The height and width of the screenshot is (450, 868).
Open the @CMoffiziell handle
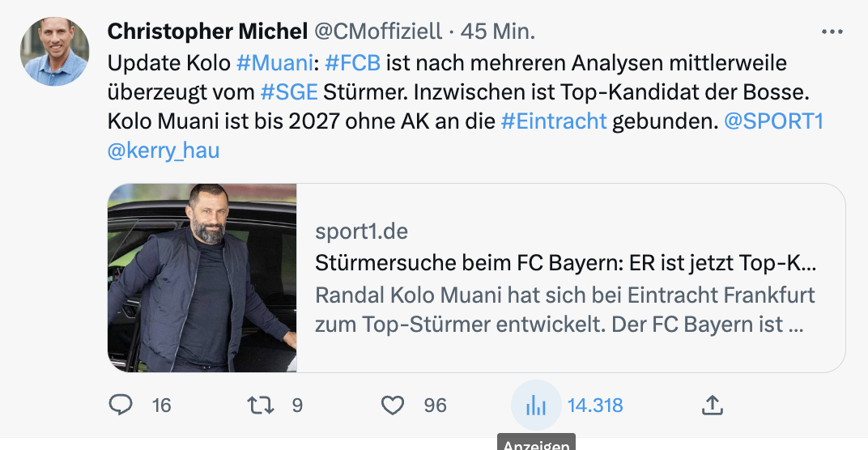point(377,32)
